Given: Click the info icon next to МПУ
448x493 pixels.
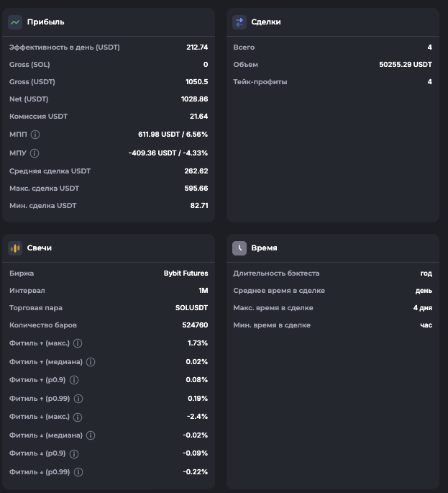Looking at the screenshot, I should click(x=35, y=153).
